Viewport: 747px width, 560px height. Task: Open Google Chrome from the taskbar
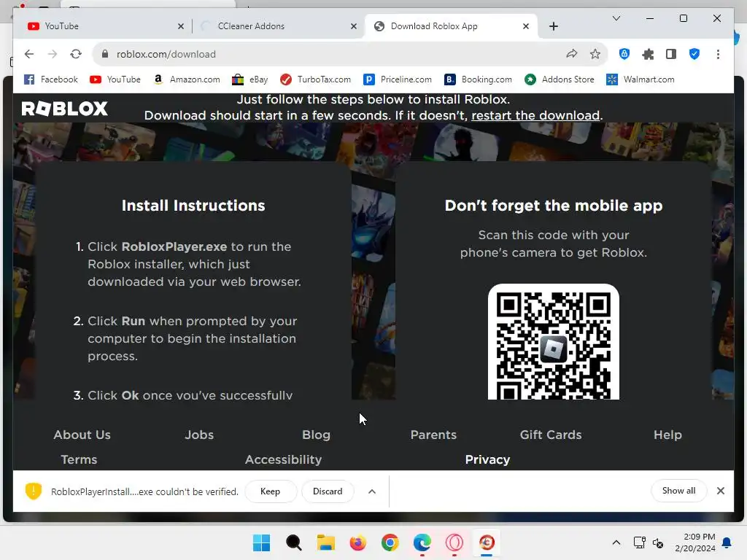click(390, 542)
